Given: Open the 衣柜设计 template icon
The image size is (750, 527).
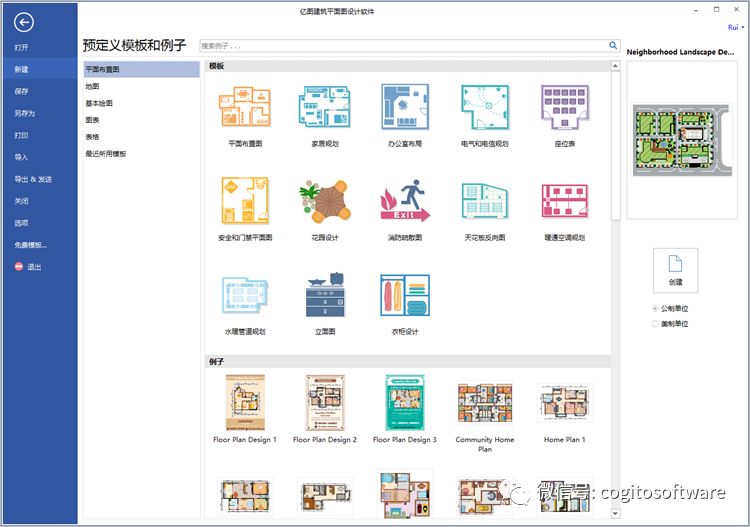Looking at the screenshot, I should click(405, 295).
